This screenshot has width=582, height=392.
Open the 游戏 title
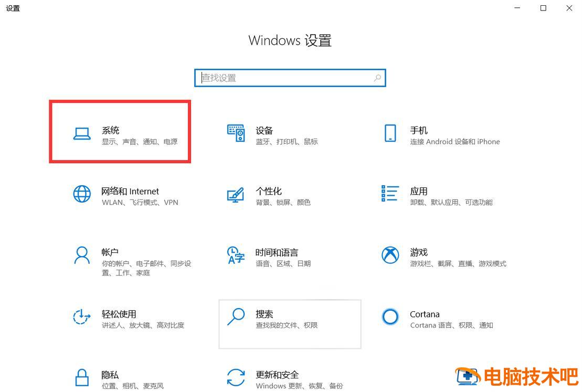[419, 252]
